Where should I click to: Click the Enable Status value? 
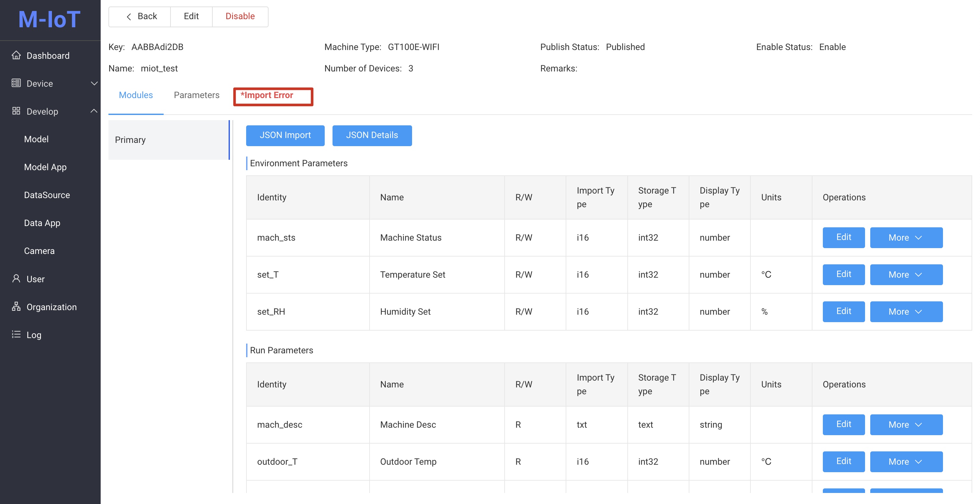[832, 47]
